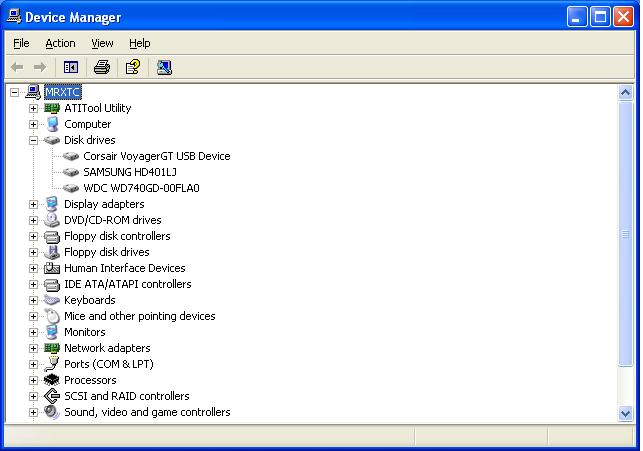Viewport: 643px width, 451px height.
Task: Select WDC WD740GD-00FLA0 disk
Action: pyautogui.click(x=141, y=188)
